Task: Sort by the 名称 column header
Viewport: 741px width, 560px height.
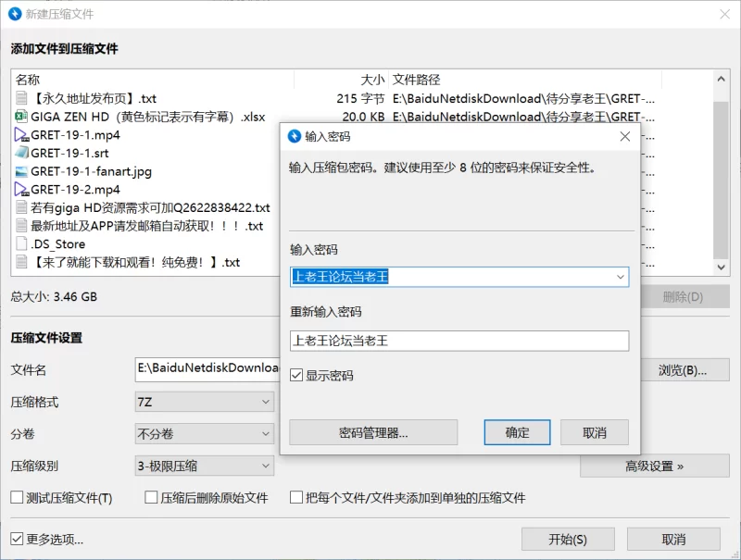Action: pyautogui.click(x=153, y=80)
